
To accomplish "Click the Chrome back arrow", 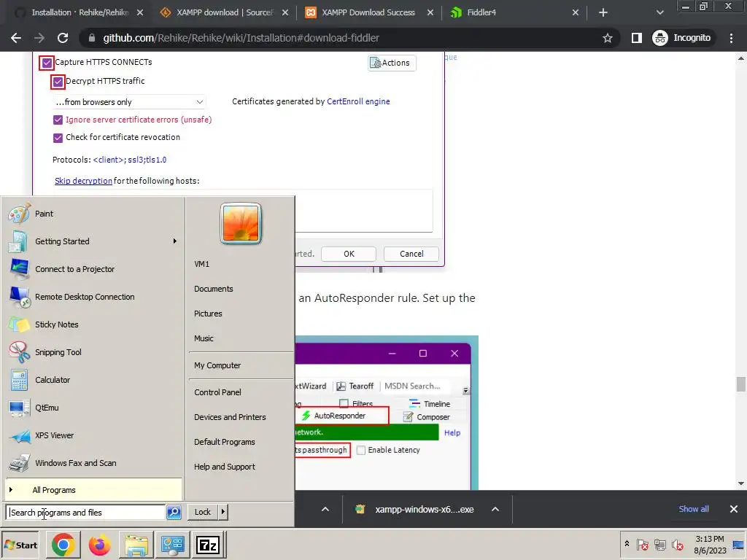I will (16, 38).
